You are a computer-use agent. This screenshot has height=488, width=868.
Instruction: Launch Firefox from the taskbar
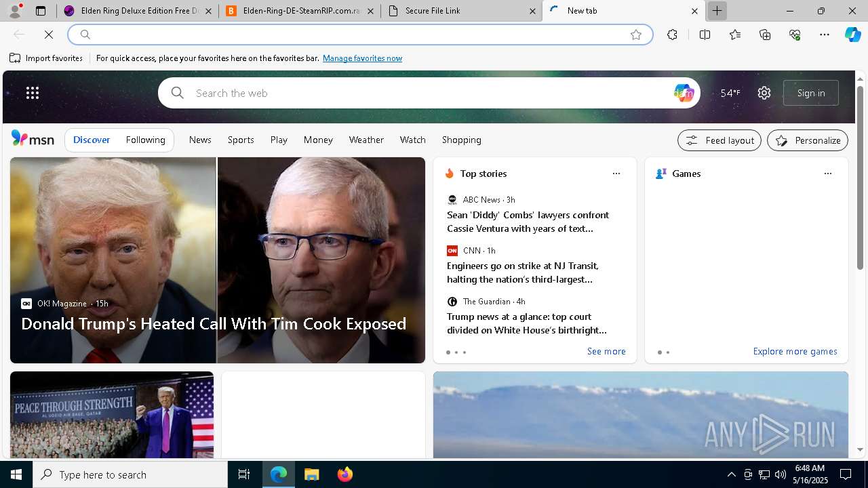point(344,474)
